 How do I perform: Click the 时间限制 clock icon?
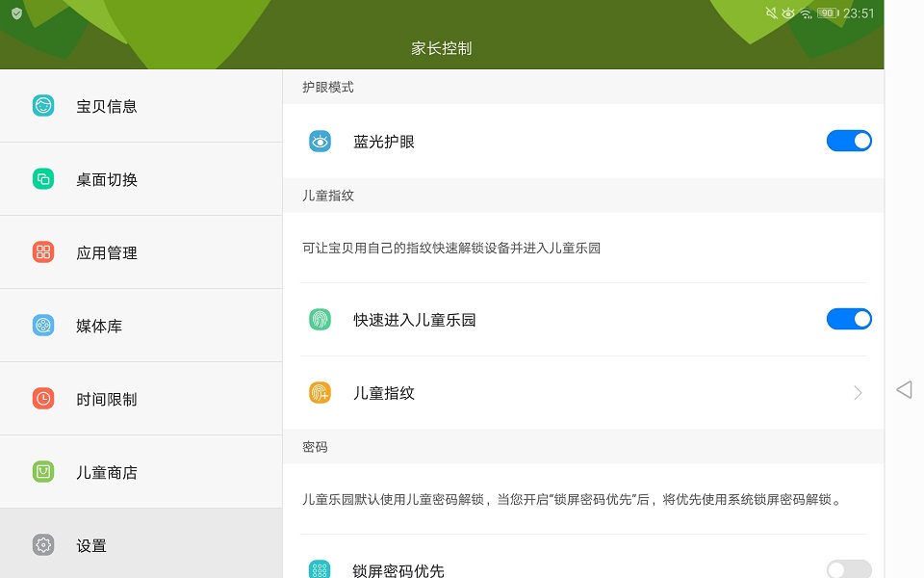(43, 398)
